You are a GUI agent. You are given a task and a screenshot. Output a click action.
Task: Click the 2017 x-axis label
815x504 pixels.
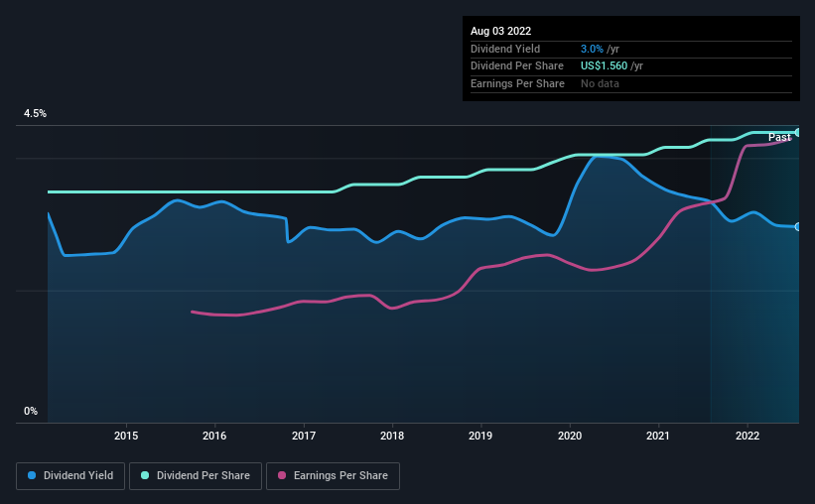coord(304,436)
